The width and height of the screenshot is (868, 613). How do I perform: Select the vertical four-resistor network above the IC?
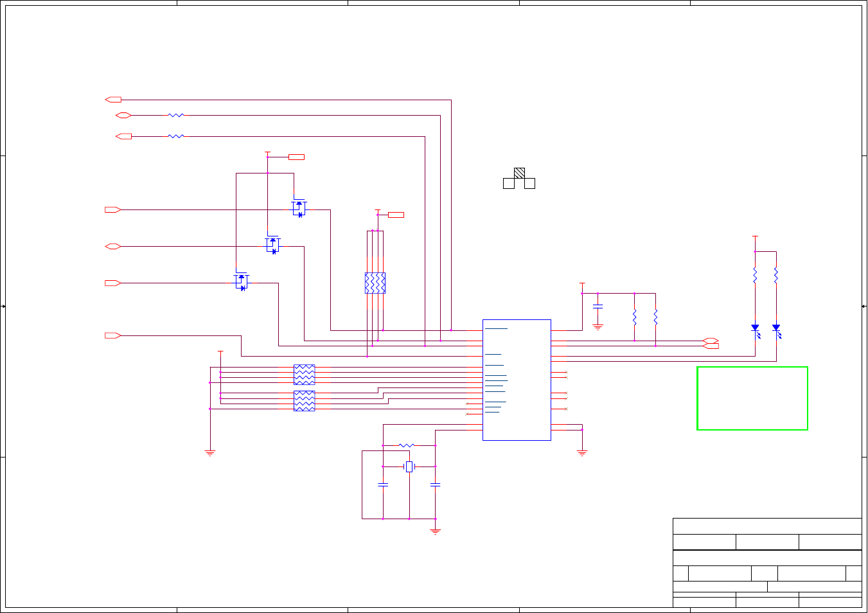click(x=375, y=283)
